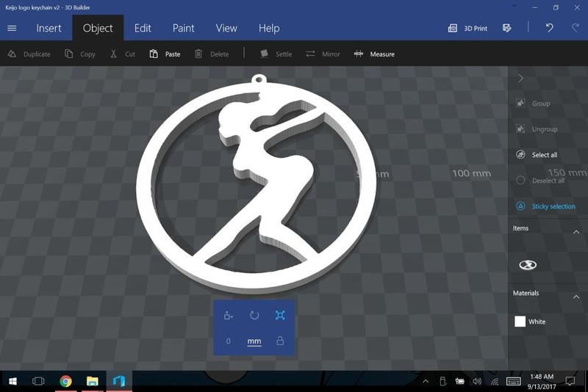Collapse the right side panel arrow
588x392 pixels.
point(520,78)
